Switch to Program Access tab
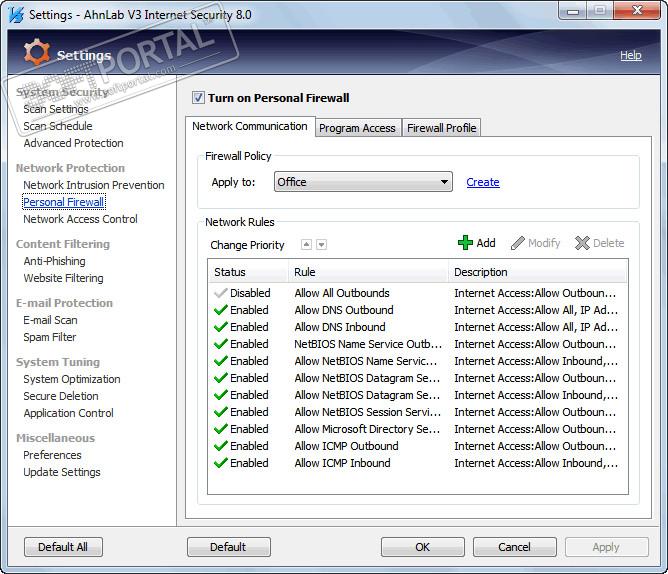 (x=358, y=128)
